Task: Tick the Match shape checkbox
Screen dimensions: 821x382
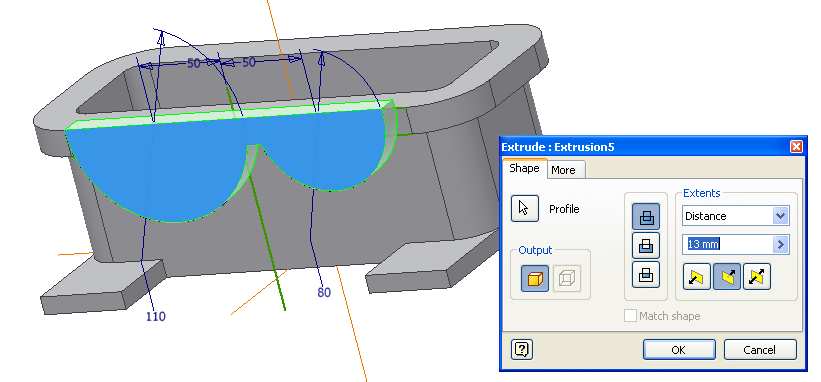Action: pyautogui.click(x=630, y=316)
